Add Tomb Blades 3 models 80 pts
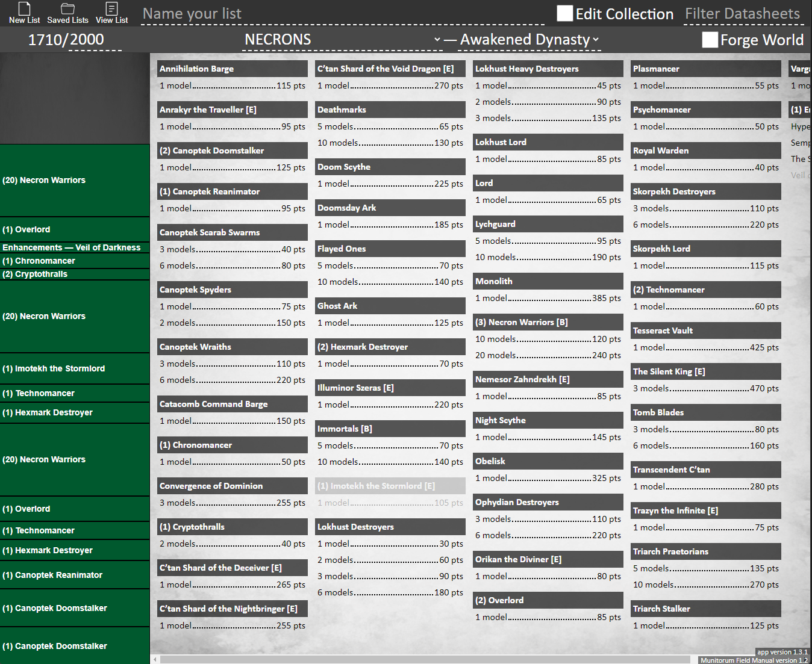The image size is (812, 664). click(706, 429)
